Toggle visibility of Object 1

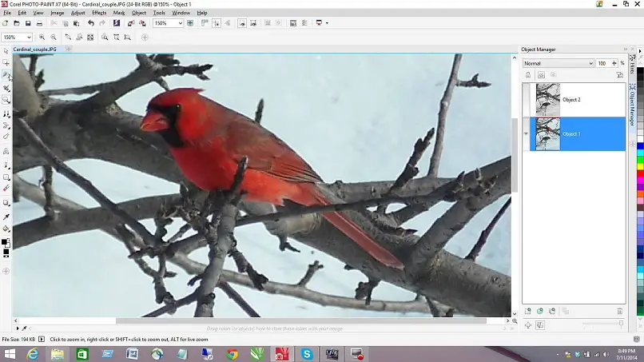(527, 133)
